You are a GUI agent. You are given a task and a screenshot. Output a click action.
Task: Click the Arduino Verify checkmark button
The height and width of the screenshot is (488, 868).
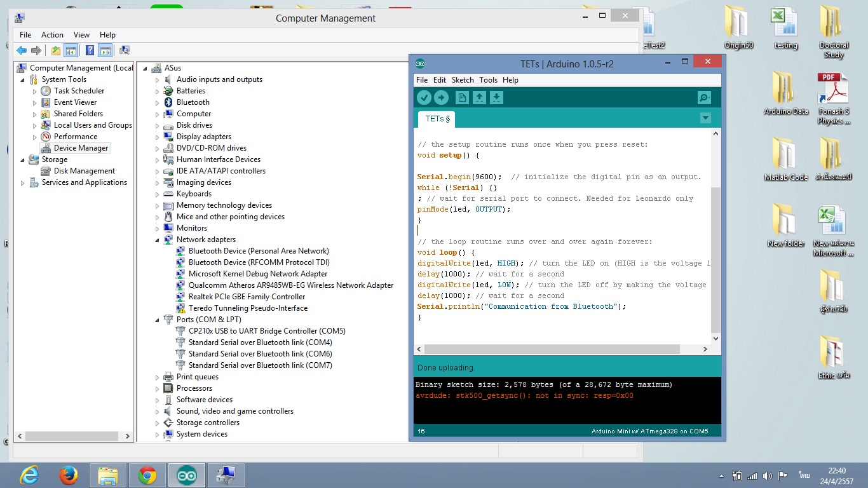(x=424, y=97)
